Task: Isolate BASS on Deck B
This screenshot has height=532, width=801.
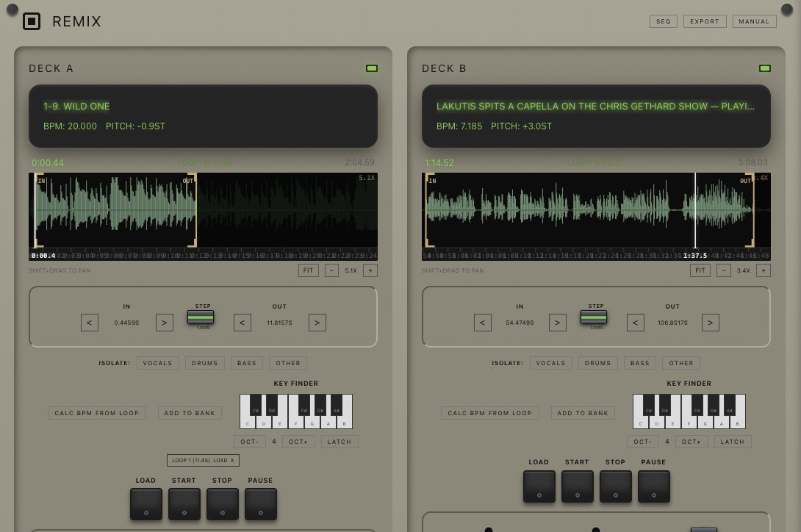Action: click(x=639, y=363)
